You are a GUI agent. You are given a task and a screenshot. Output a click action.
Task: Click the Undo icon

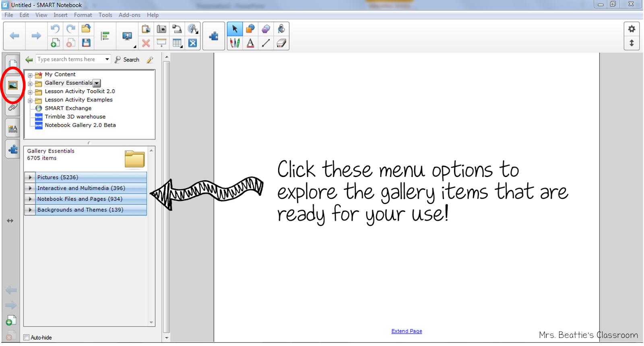click(x=55, y=29)
